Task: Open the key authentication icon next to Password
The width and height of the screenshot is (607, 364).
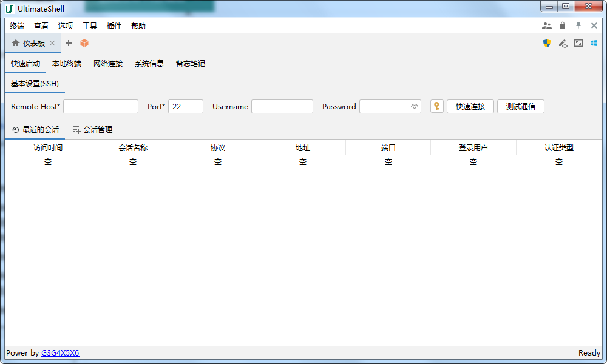Action: pos(436,106)
